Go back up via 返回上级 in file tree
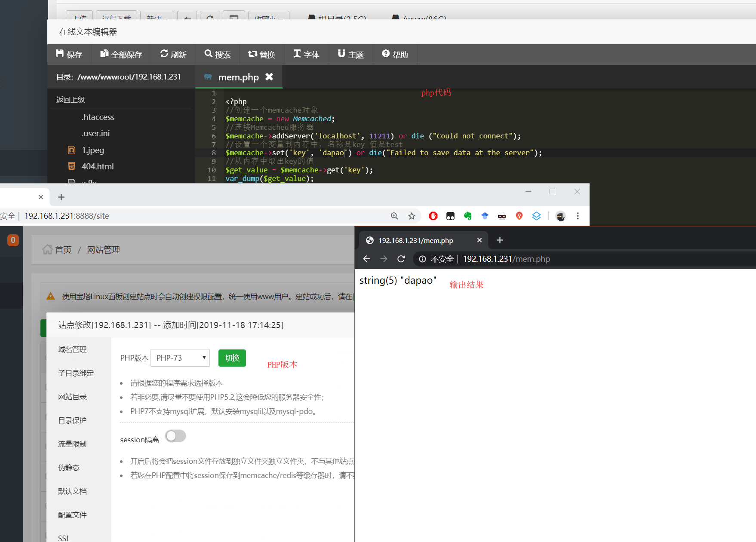 [x=71, y=100]
